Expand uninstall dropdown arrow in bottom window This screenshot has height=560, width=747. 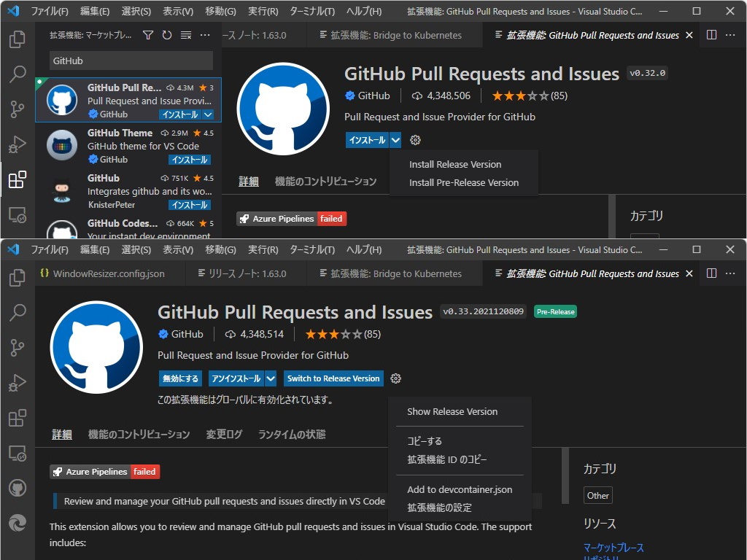(x=271, y=378)
